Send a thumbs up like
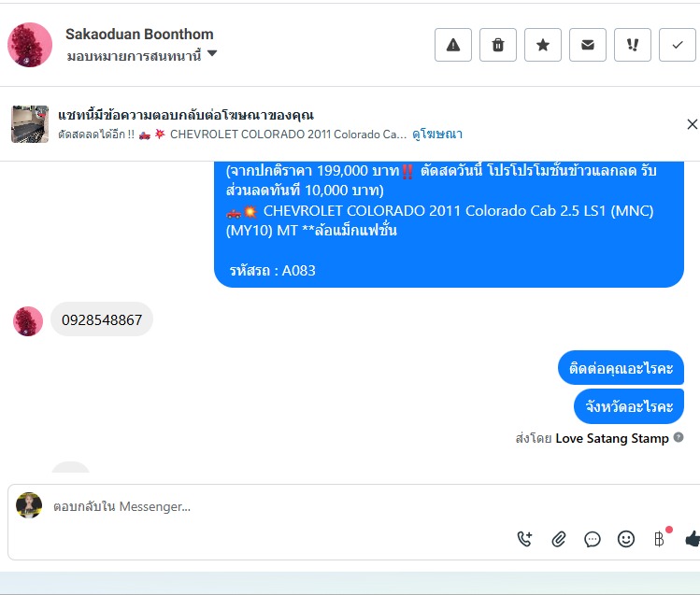 tap(693, 539)
